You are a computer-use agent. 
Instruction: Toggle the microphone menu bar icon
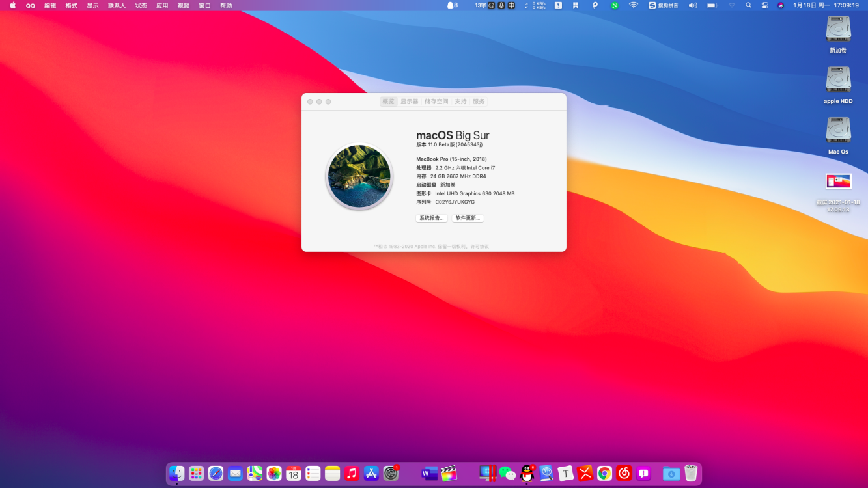tap(500, 5)
